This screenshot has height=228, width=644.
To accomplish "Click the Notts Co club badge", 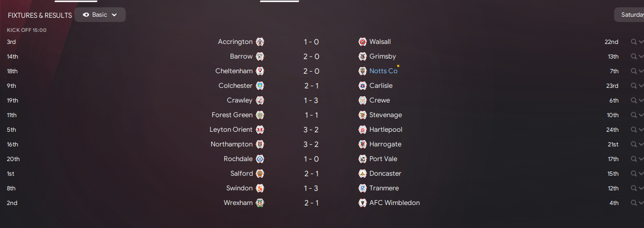I will tap(363, 71).
